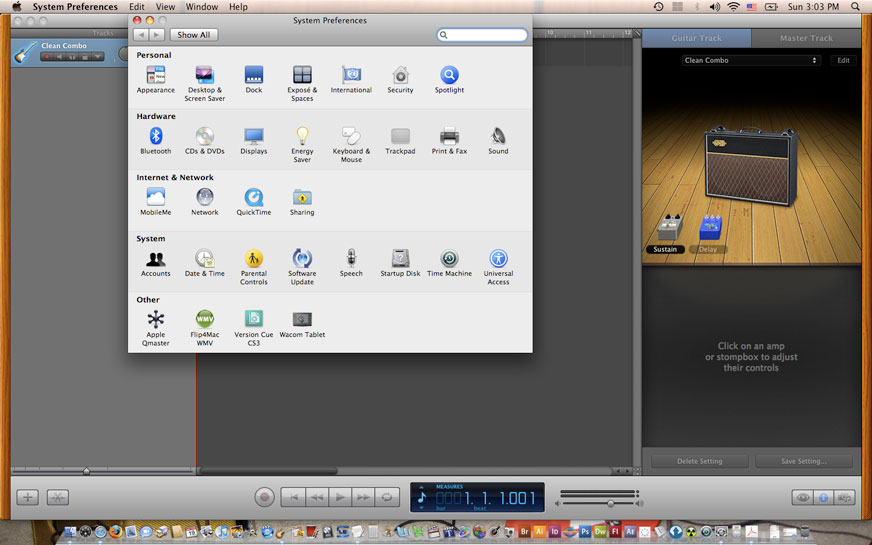Toggle the cycle region loop button

tap(387, 497)
